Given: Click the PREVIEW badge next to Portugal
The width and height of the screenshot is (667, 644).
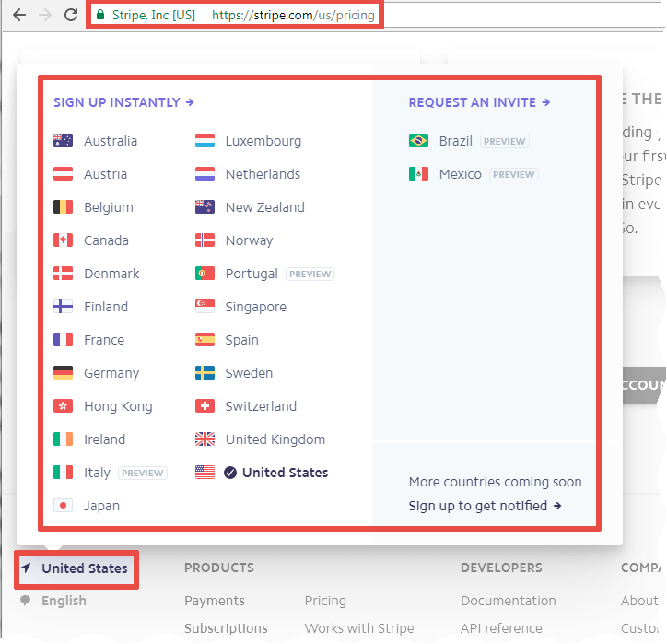Looking at the screenshot, I should [x=310, y=274].
